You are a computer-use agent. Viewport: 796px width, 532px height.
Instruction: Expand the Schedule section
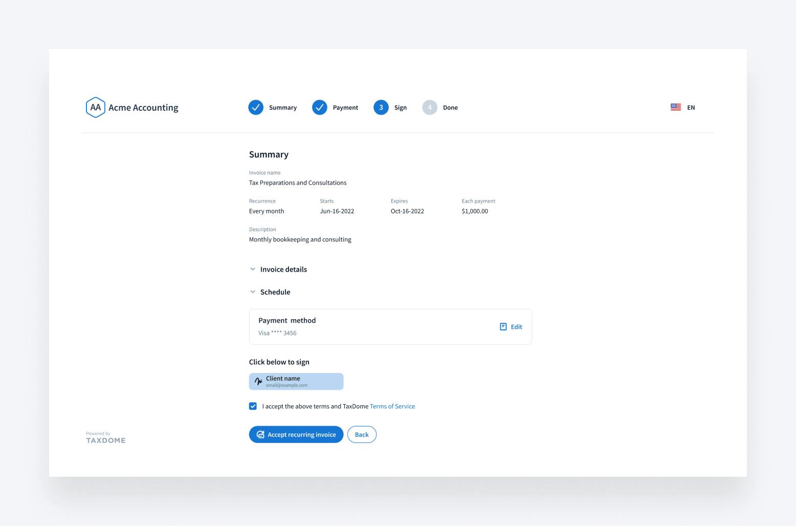pos(275,292)
